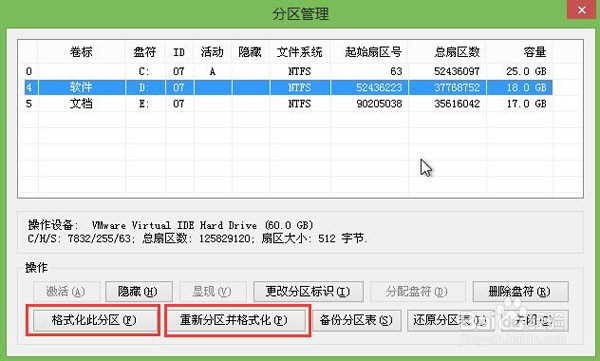Click the 操作设备 device info line

171,225
